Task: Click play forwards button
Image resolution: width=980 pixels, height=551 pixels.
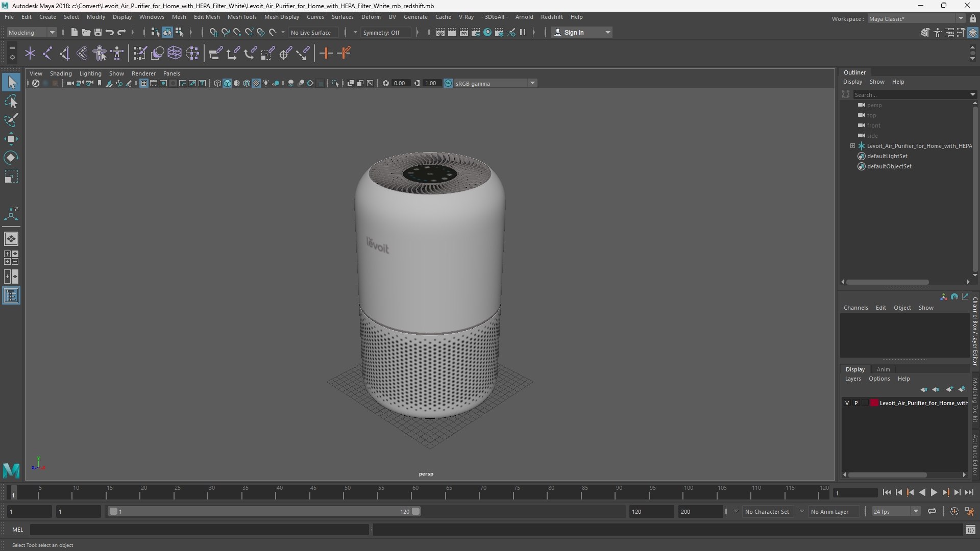Action: 934,492
